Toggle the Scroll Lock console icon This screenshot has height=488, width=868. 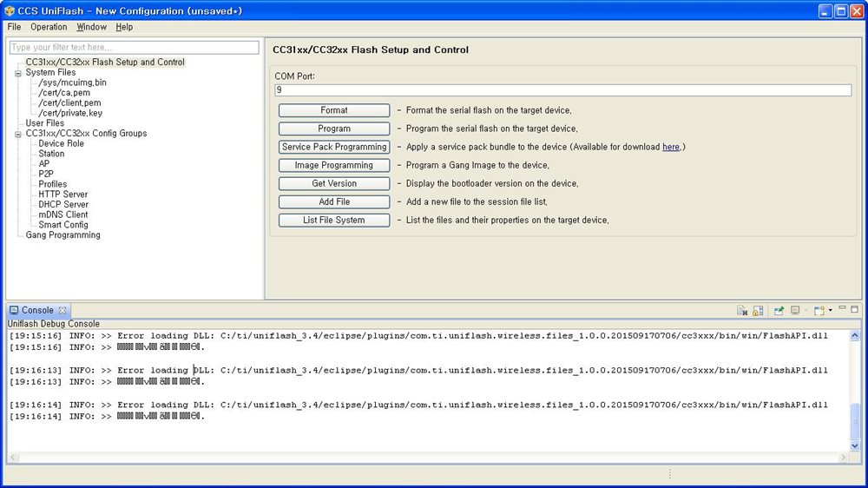tap(758, 311)
